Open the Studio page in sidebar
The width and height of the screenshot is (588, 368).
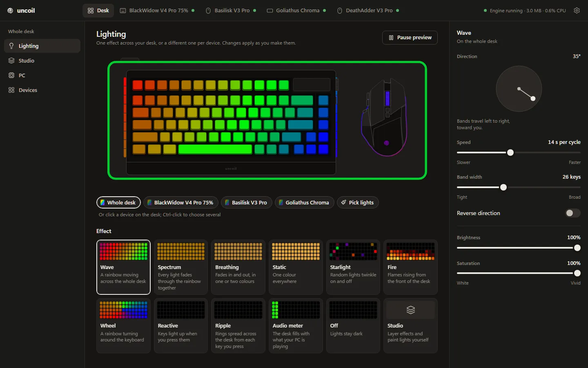[x=42, y=61]
